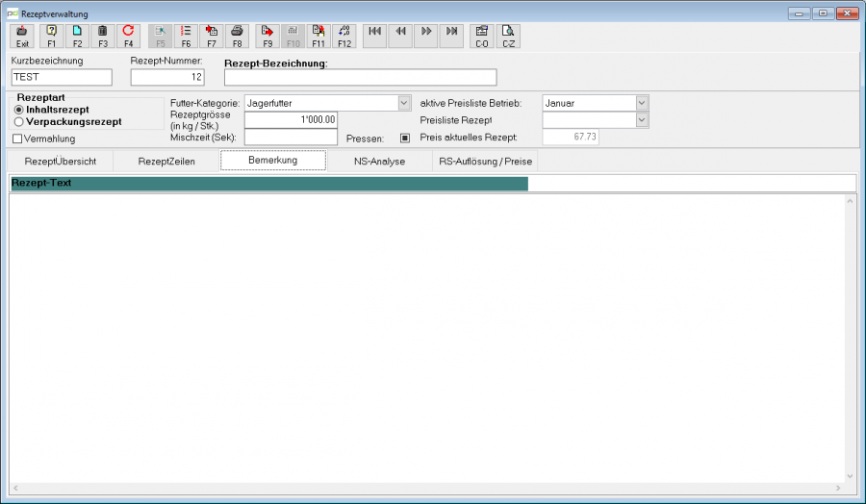Click the C-O toolbar icon
The image size is (866, 504).
click(x=482, y=37)
